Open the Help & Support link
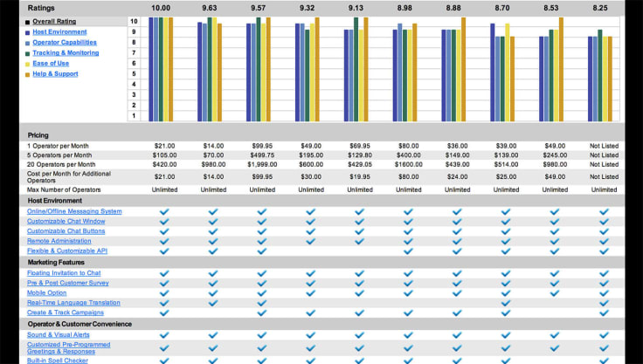643x364 pixels. pyautogui.click(x=55, y=74)
